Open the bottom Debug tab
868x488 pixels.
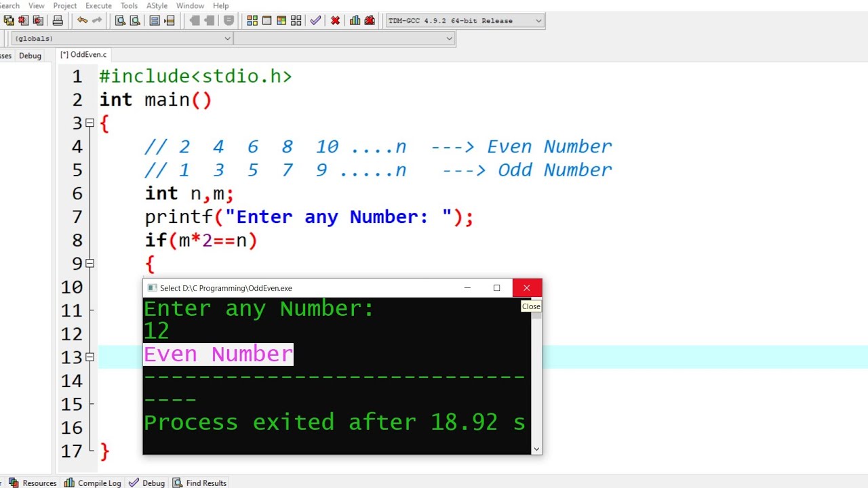[146, 483]
